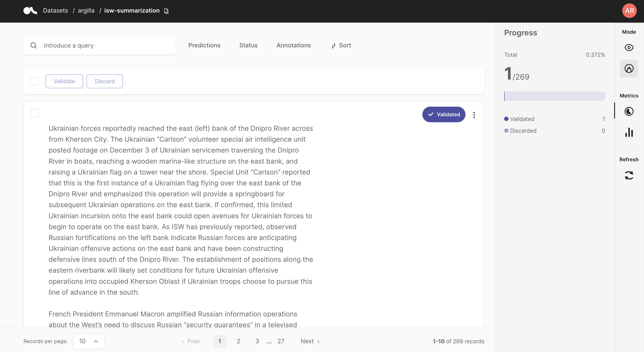
Task: Click the Metrics sidebar label
Action: [x=629, y=96]
